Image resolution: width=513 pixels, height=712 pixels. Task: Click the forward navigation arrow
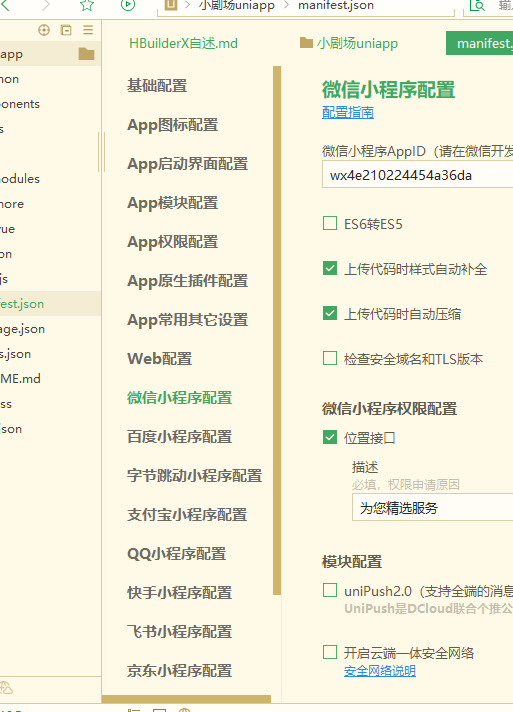click(46, 5)
